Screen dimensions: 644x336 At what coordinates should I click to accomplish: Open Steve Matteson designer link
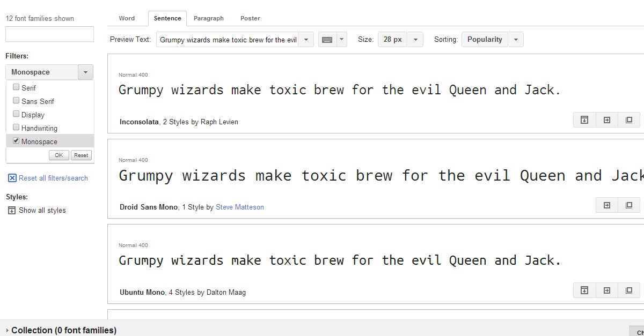tap(239, 207)
